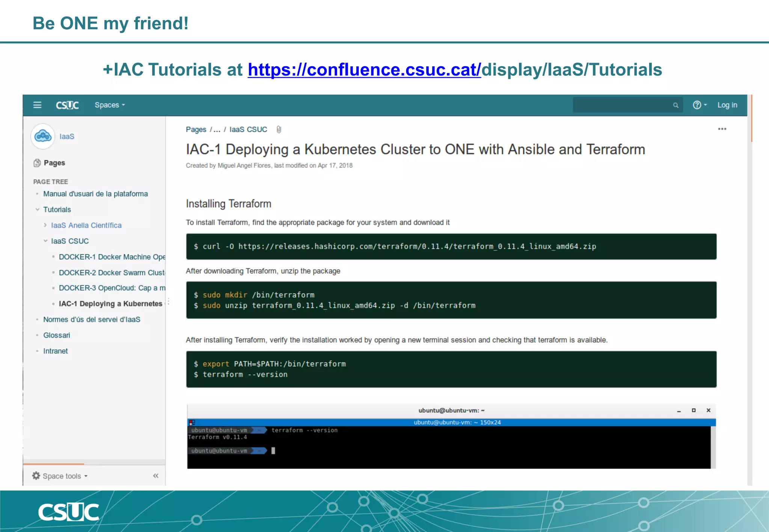Click author name Miguel Angel Flores
Screen dimensions: 769x532
(x=244, y=165)
